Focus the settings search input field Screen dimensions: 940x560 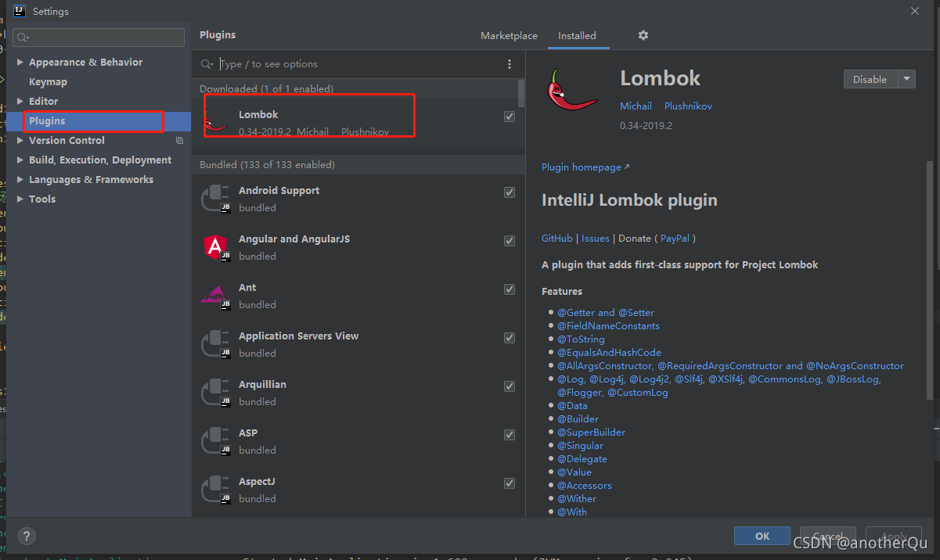(99, 38)
